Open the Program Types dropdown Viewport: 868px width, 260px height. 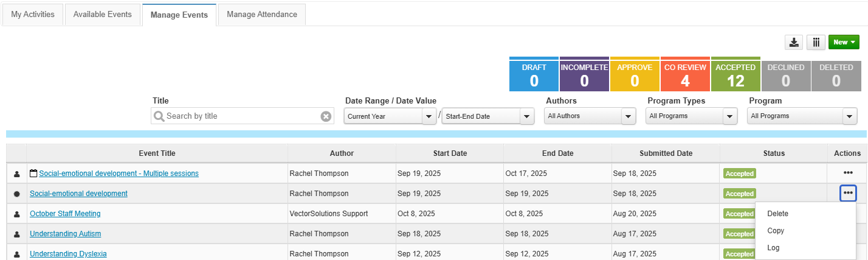[691, 116]
